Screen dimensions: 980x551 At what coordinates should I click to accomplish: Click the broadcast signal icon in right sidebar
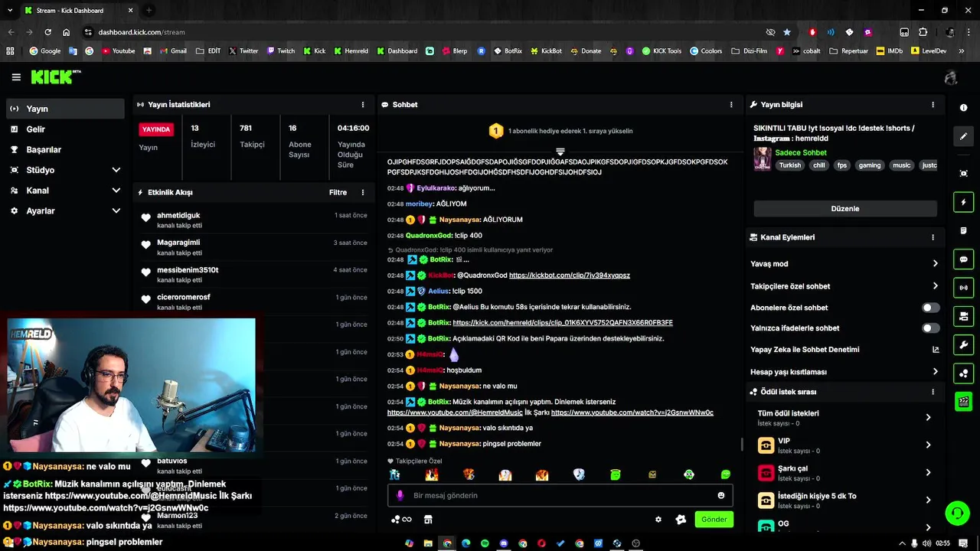tap(964, 288)
